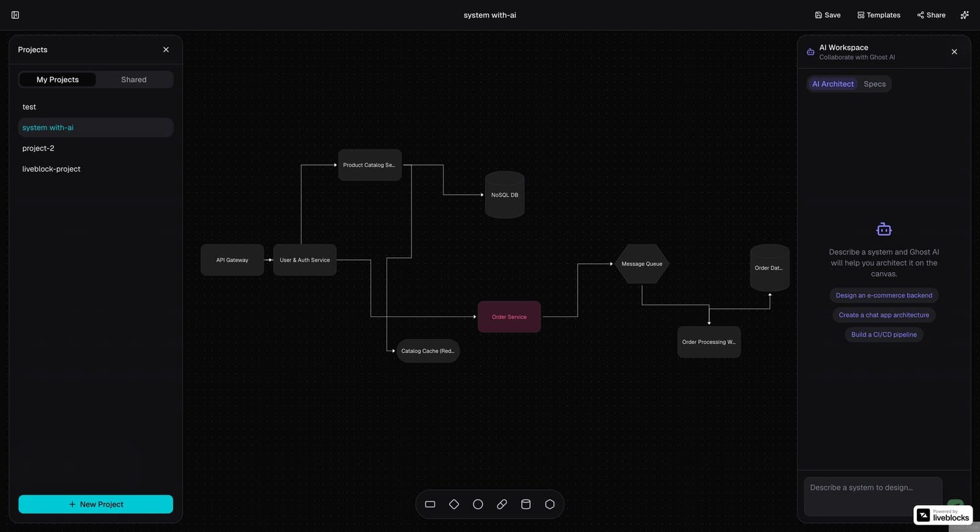Screen dimensions: 980x532
Task: Select the Product Catalog Service node
Action: tap(369, 165)
